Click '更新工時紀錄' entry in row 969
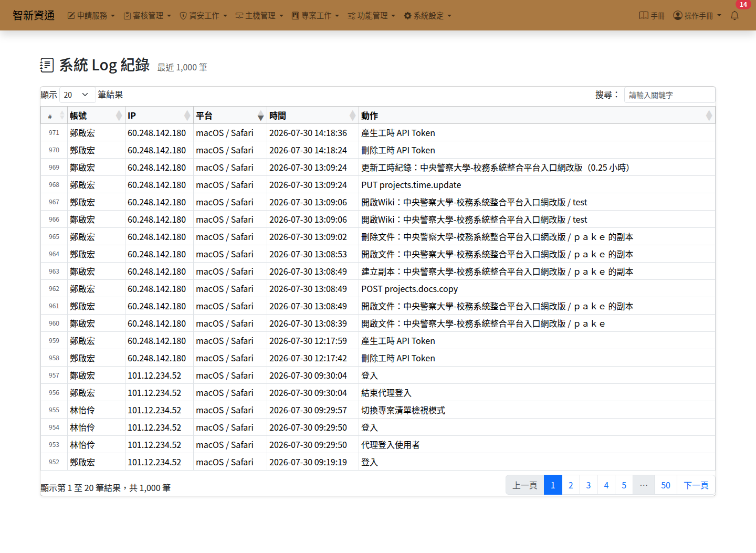The image size is (756, 553). click(495, 168)
